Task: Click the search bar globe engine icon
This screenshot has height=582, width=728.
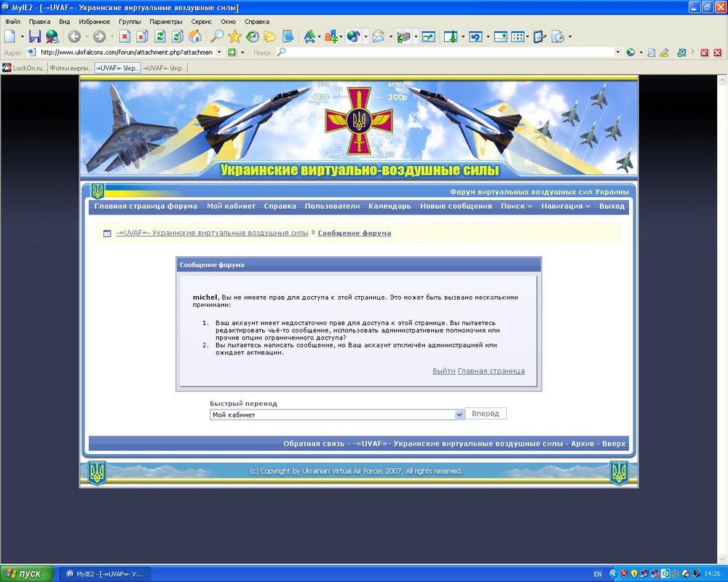Action: (x=630, y=52)
